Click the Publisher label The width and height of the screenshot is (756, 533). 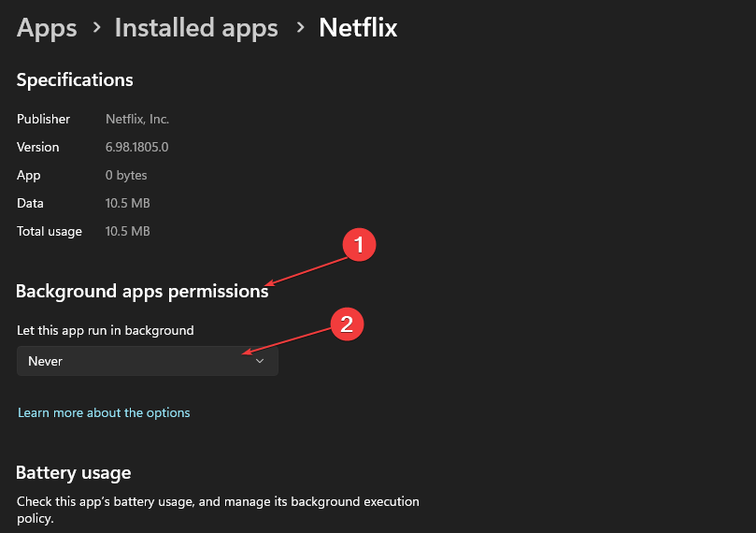click(x=43, y=119)
